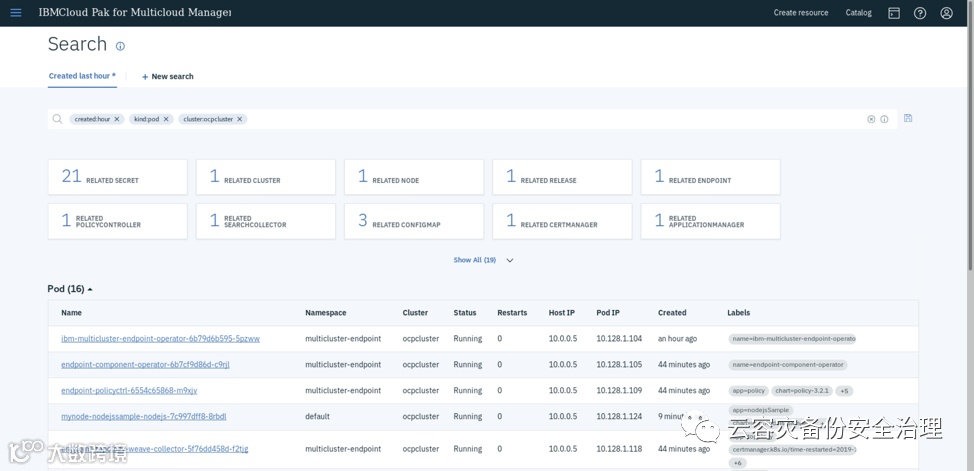Click the magnifier icon in search bar
The image size is (974, 471).
coord(57,119)
